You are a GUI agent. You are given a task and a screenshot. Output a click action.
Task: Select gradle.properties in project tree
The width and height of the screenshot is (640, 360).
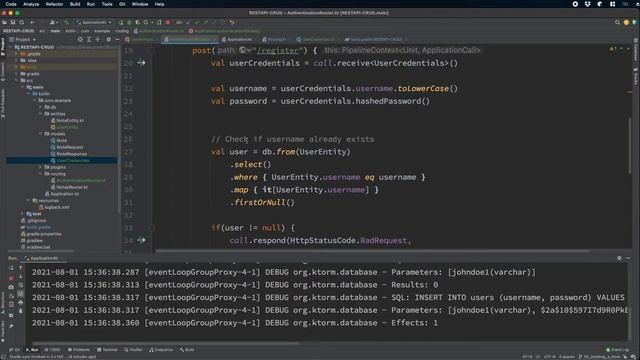tap(41, 234)
